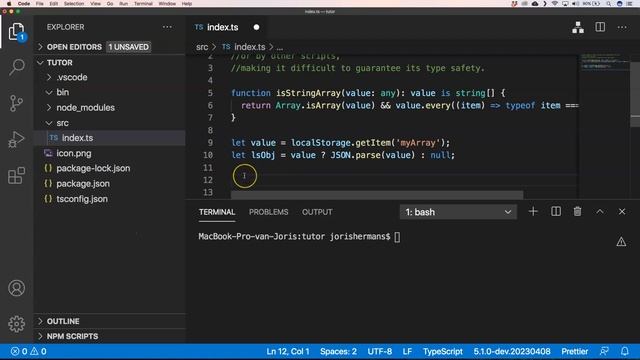This screenshot has height=360, width=640.
Task: Open the File menu
Action: coord(40,3)
